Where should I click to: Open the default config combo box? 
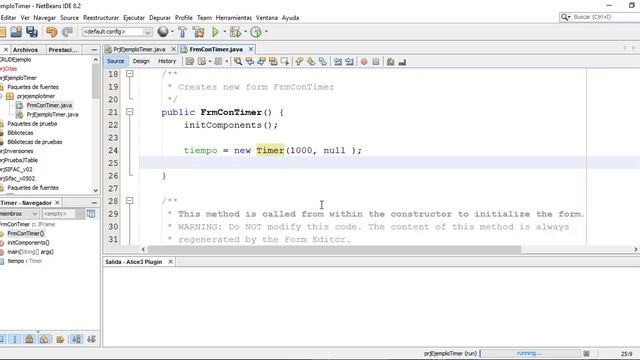[117, 32]
